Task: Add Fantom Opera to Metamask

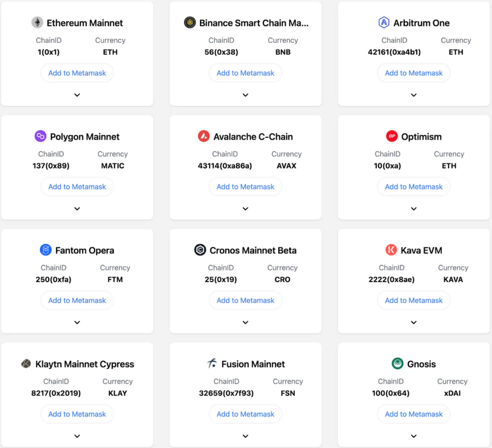Action: pos(77,300)
